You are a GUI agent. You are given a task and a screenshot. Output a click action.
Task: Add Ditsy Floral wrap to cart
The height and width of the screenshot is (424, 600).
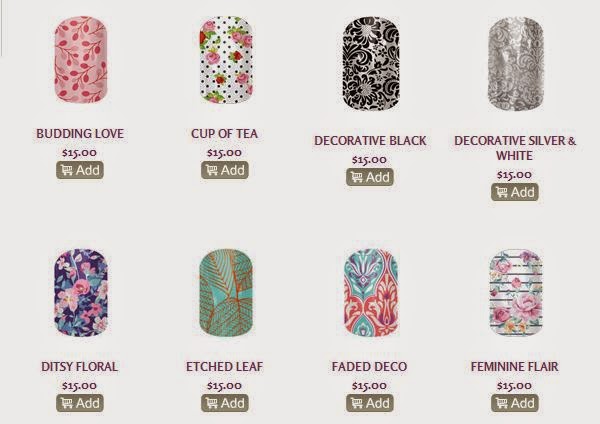tap(80, 403)
